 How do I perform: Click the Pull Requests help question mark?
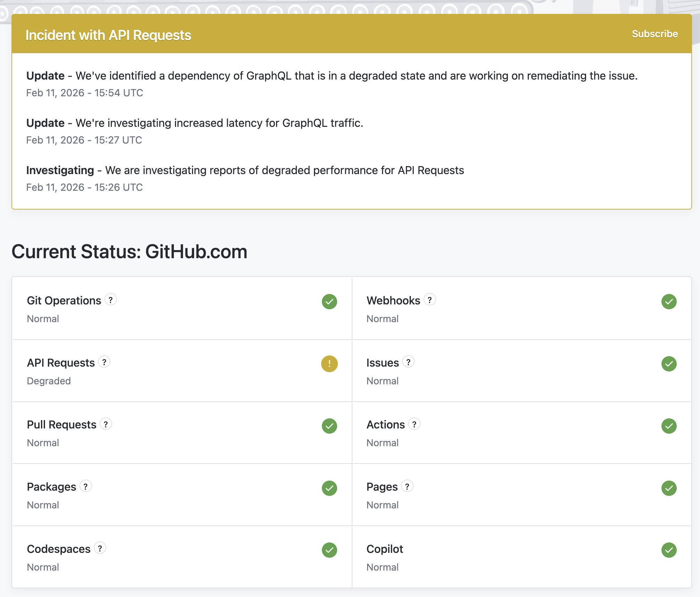[x=106, y=424]
